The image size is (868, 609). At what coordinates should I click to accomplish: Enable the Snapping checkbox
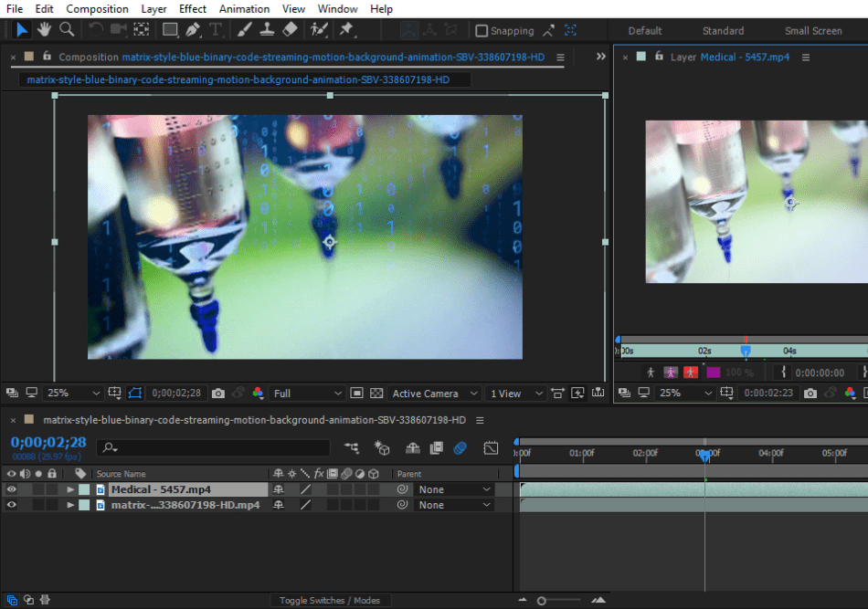482,31
